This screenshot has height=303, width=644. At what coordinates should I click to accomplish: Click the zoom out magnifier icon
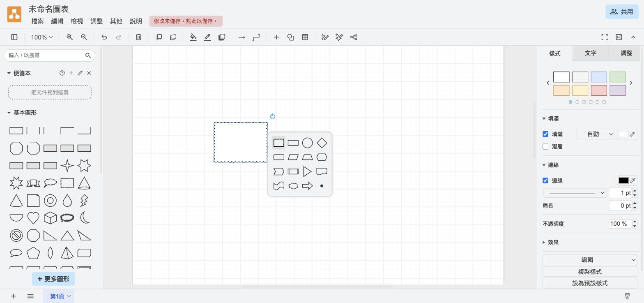[84, 37]
